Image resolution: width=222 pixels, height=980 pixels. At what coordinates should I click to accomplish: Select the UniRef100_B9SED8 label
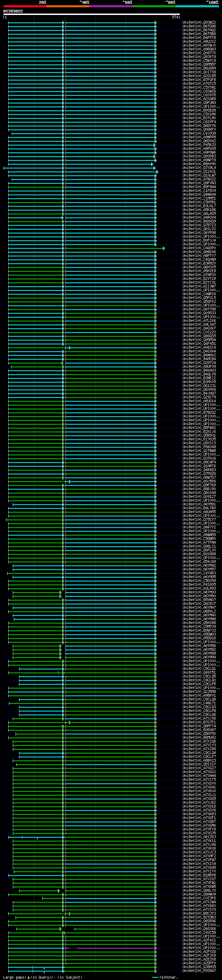coord(199,110)
